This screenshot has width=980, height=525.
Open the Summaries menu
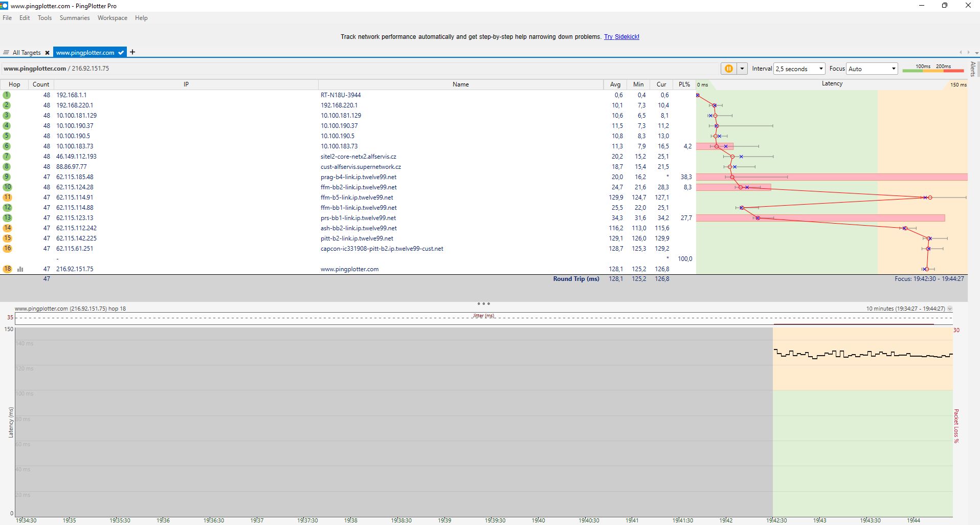(x=75, y=18)
